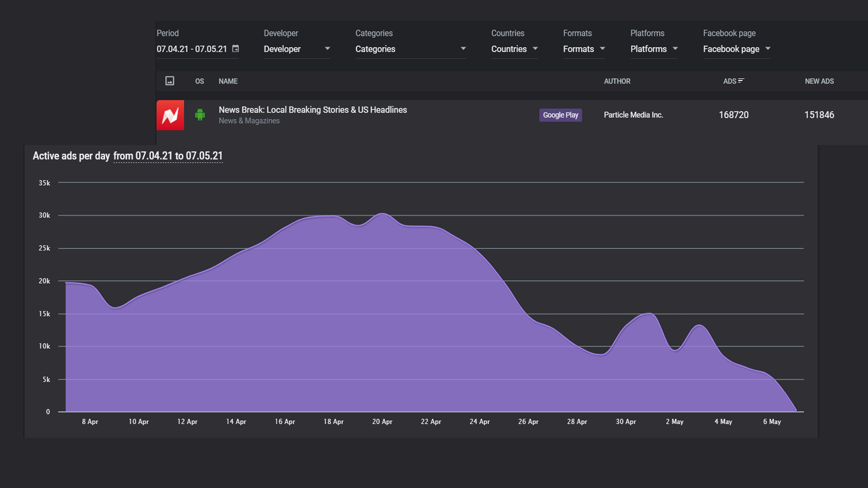Sort table by AUTHOR column header
The height and width of the screenshot is (488, 868).
tap(617, 81)
